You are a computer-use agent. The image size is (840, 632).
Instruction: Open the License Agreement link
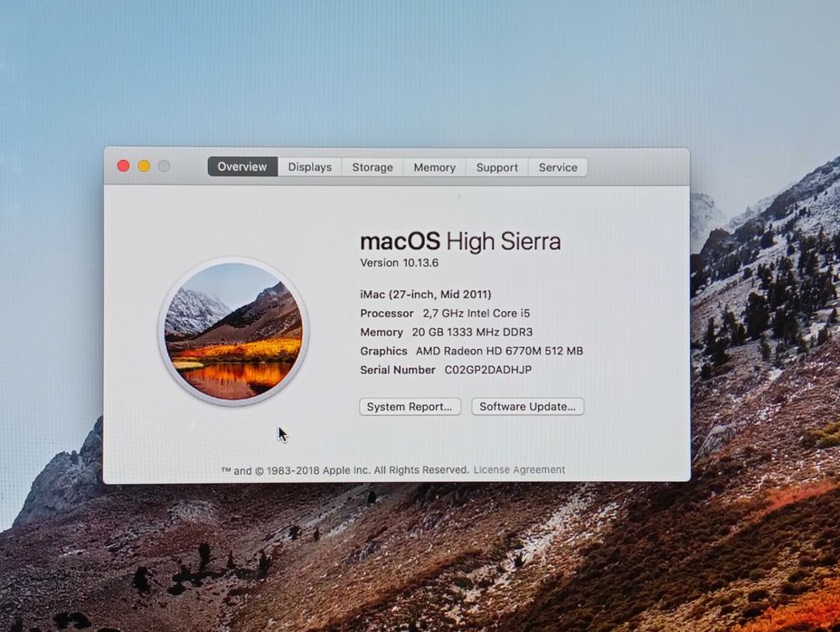click(519, 470)
